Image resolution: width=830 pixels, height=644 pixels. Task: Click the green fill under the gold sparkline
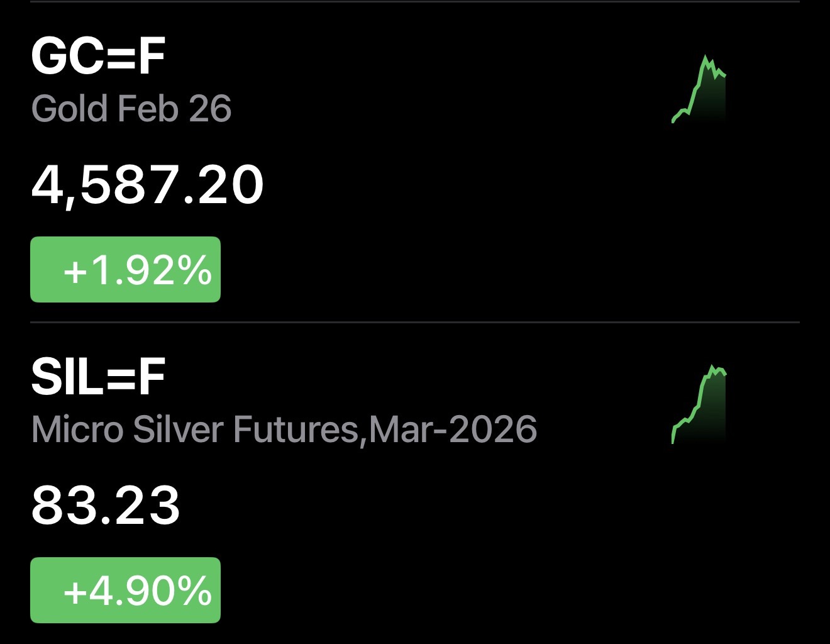[x=709, y=104]
